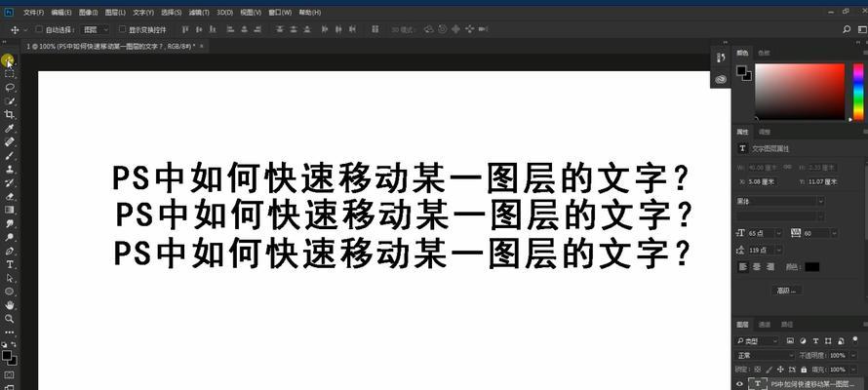
Task: Select the Gradient tool
Action: coord(10,210)
